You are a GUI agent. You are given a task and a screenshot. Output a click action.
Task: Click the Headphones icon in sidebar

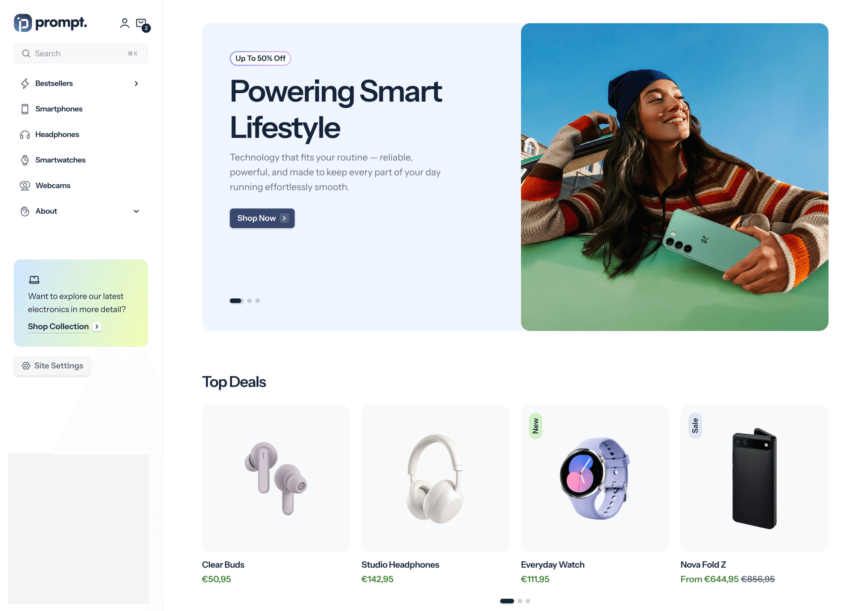[25, 135]
